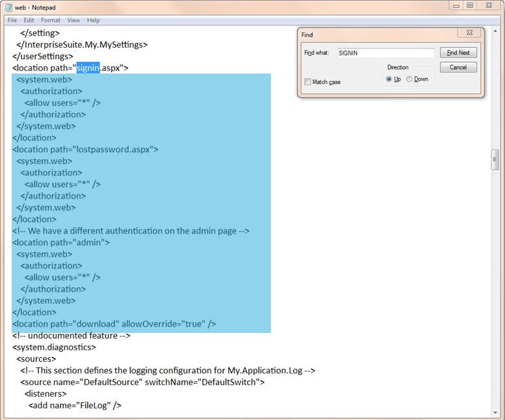Open the View menu
This screenshot has width=505, height=420.
tap(74, 20)
